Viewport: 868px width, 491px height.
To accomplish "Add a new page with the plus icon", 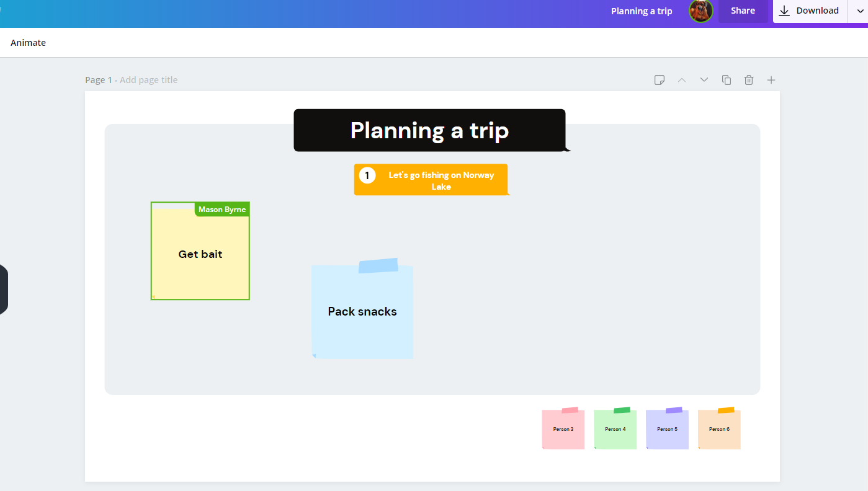I will click(x=771, y=80).
